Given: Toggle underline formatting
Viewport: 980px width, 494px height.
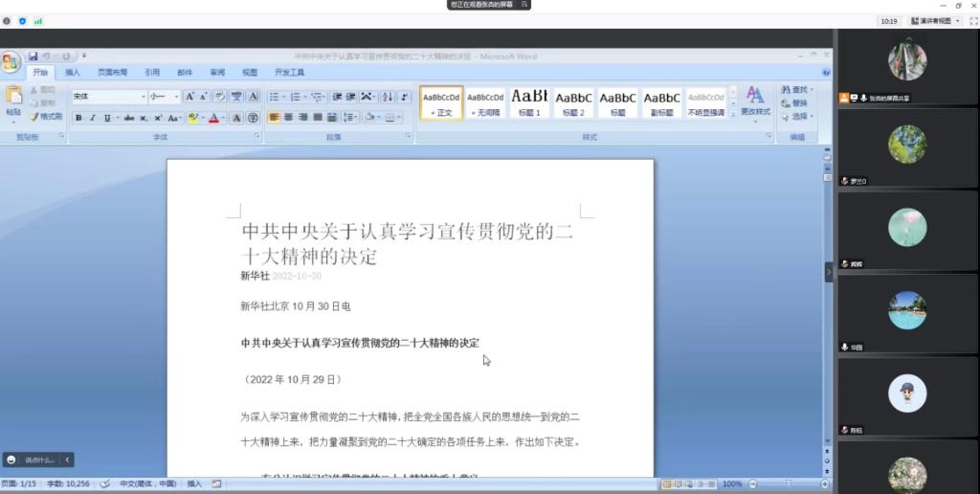Looking at the screenshot, I should click(105, 118).
